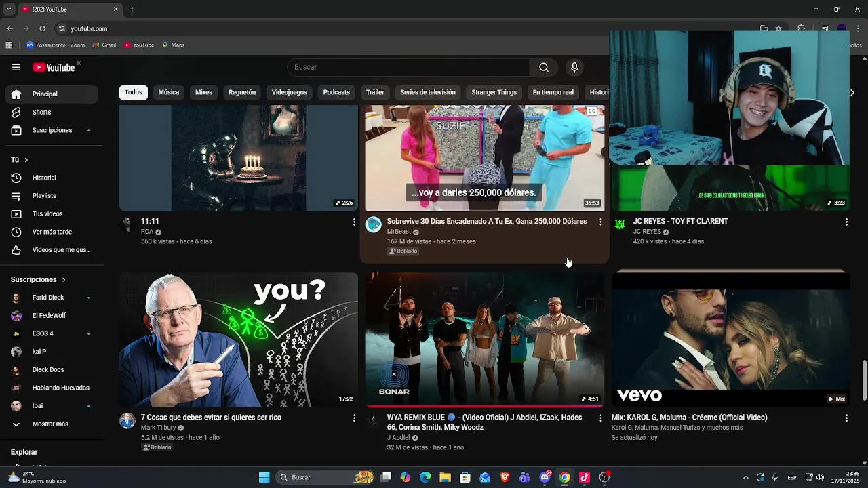Select Series de televisión chip

coord(428,92)
